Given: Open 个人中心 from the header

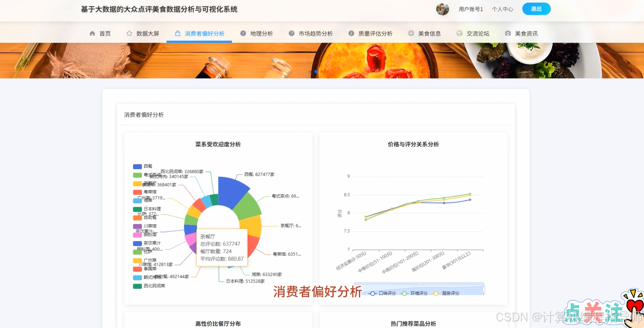Looking at the screenshot, I should pos(502,9).
